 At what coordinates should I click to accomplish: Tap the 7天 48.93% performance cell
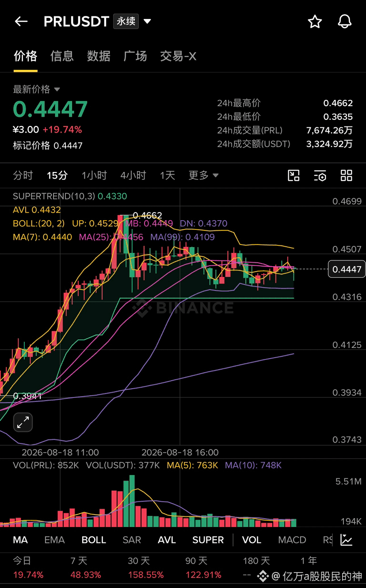(86, 568)
